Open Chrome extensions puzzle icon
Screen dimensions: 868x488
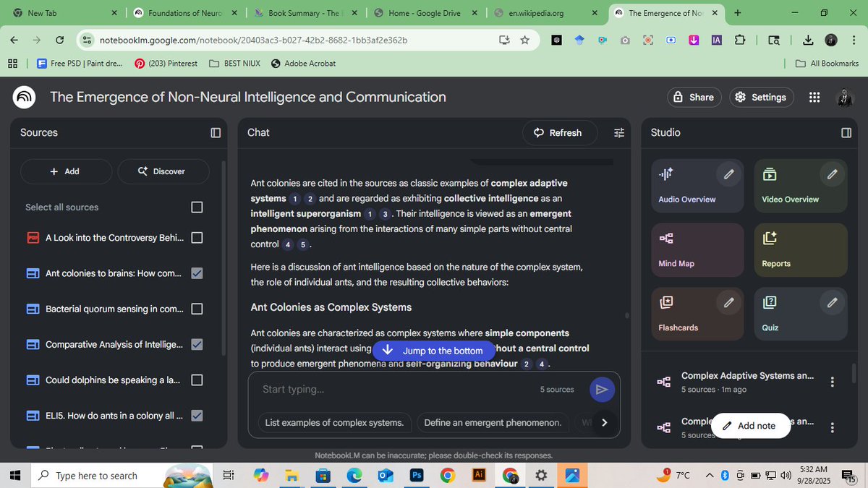[x=740, y=40]
